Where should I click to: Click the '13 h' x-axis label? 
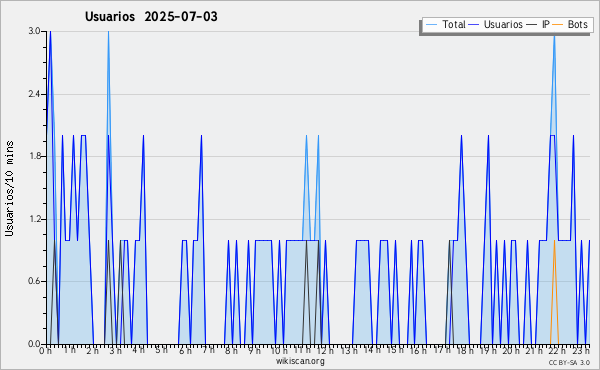coord(349,350)
